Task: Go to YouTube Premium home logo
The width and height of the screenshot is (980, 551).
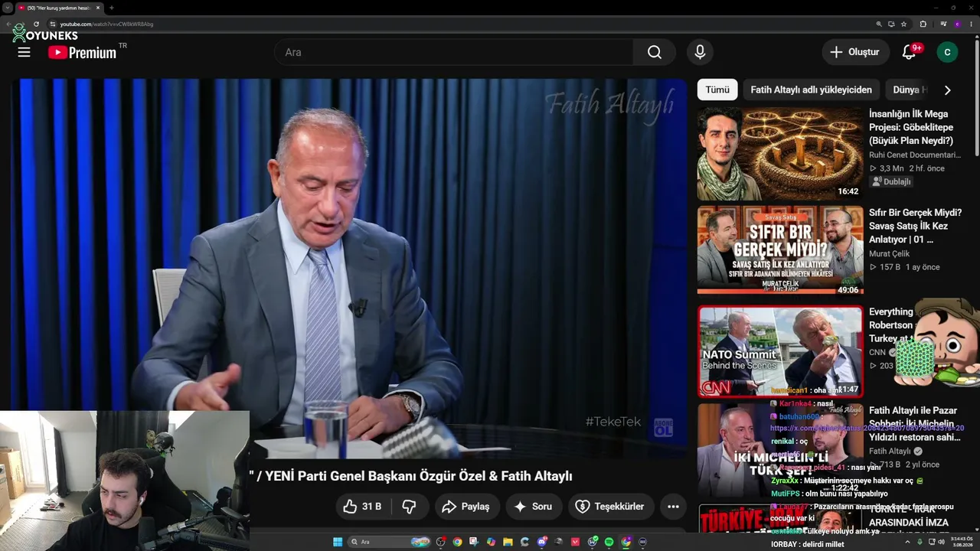Action: pyautogui.click(x=82, y=52)
